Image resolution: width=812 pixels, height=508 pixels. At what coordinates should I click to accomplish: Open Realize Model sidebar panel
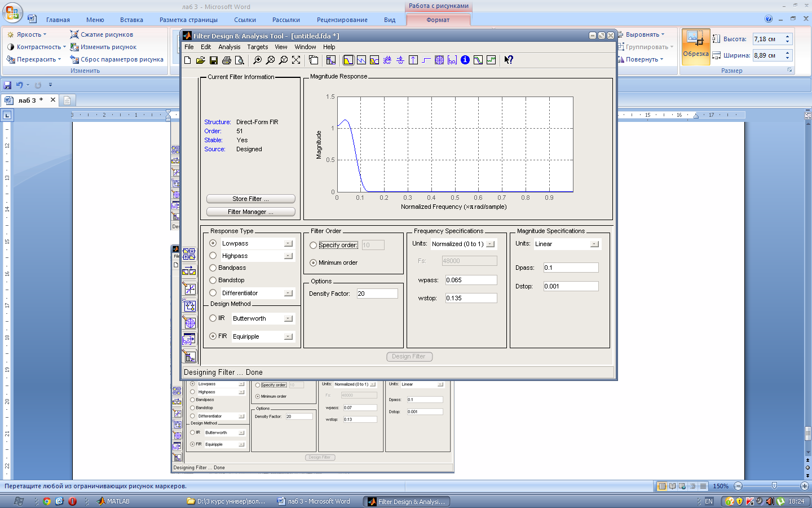(189, 305)
